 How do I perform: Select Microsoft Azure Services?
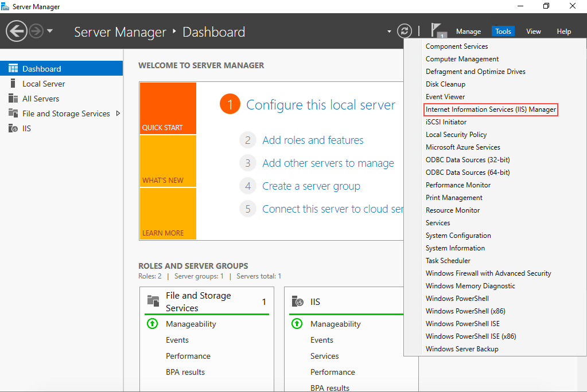coord(462,147)
